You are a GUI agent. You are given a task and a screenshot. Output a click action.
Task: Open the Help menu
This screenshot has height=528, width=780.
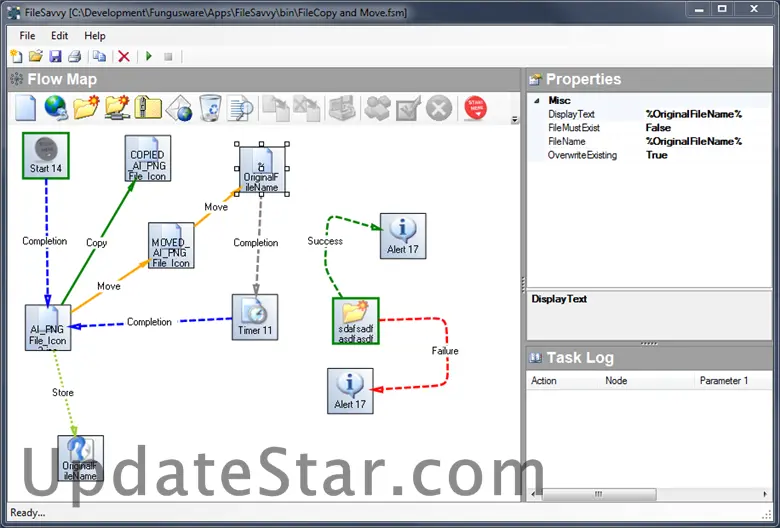[x=95, y=36]
